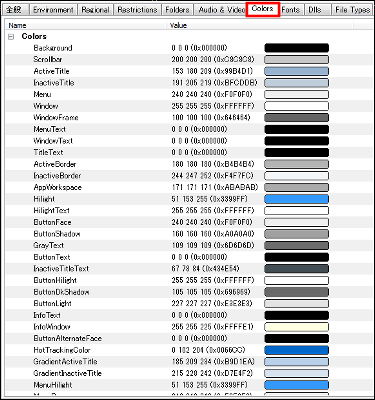The width and height of the screenshot is (375, 400).
Task: Select the ButtonFace row name
Action: click(52, 222)
